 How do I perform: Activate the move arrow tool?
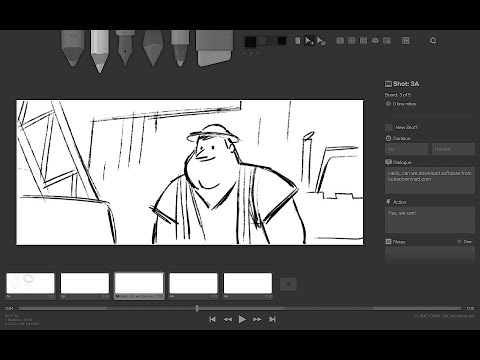[309, 41]
